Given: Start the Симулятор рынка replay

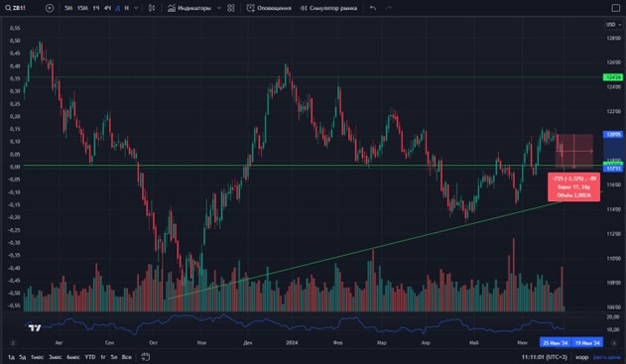Looking at the screenshot, I should click(x=328, y=8).
